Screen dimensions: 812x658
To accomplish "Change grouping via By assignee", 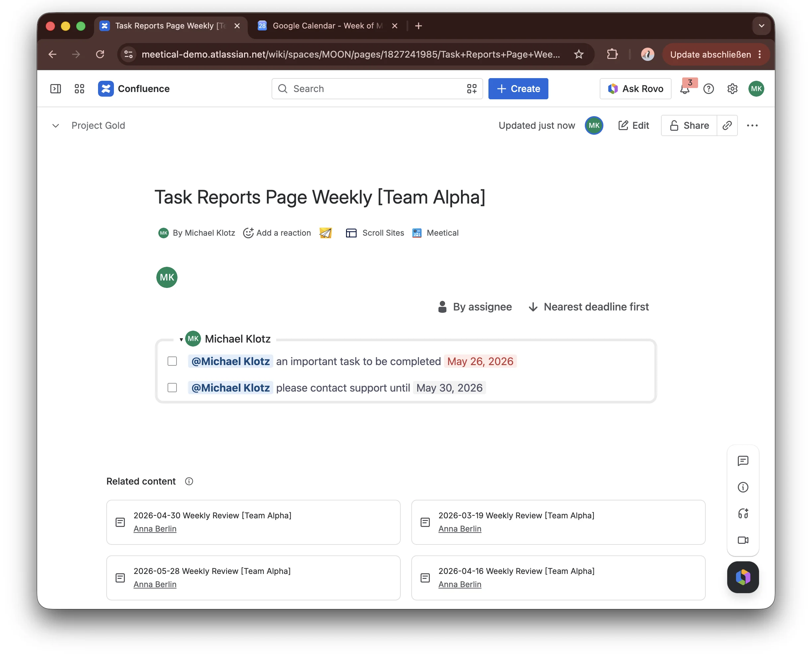I will (x=475, y=306).
